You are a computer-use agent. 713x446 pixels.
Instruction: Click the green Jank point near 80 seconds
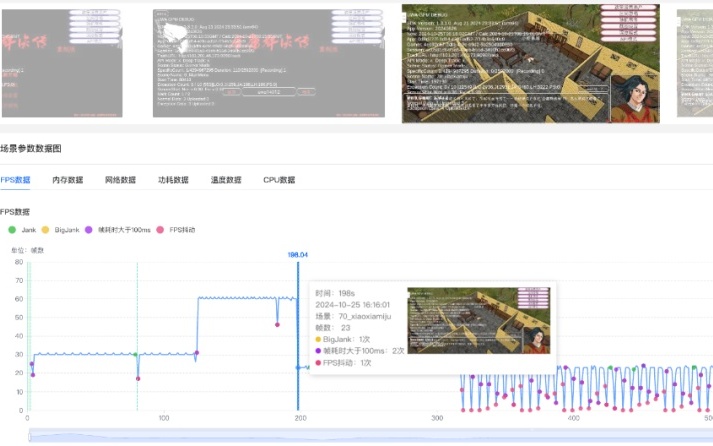coord(136,355)
